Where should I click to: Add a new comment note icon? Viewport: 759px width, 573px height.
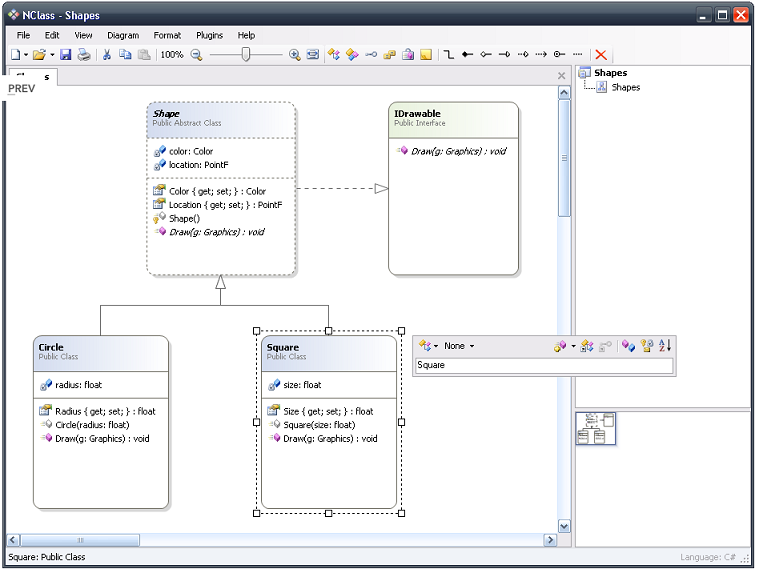tap(426, 55)
